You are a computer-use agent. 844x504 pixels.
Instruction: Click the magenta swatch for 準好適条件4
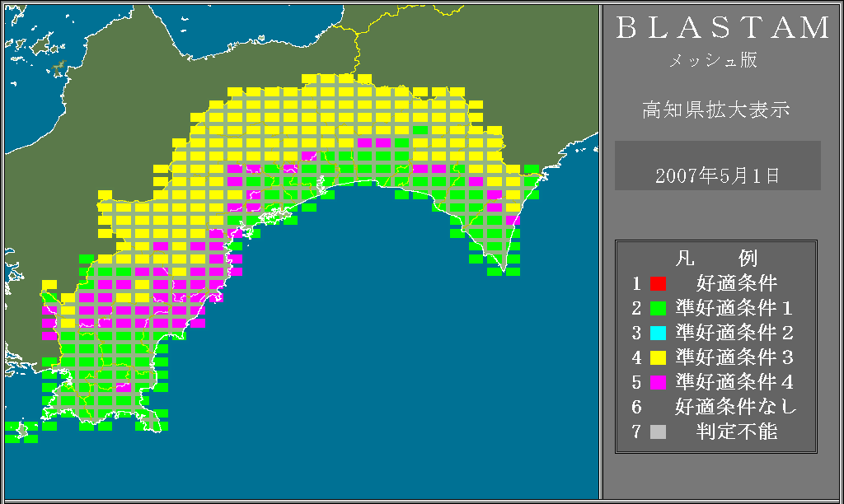click(x=658, y=382)
